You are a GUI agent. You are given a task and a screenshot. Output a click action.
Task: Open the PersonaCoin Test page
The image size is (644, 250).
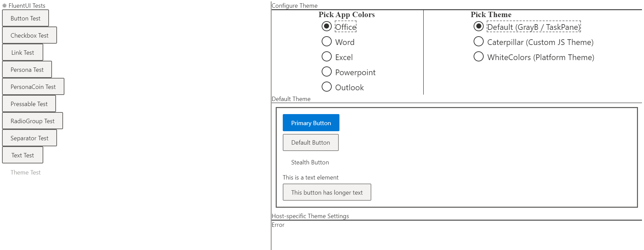click(x=33, y=87)
